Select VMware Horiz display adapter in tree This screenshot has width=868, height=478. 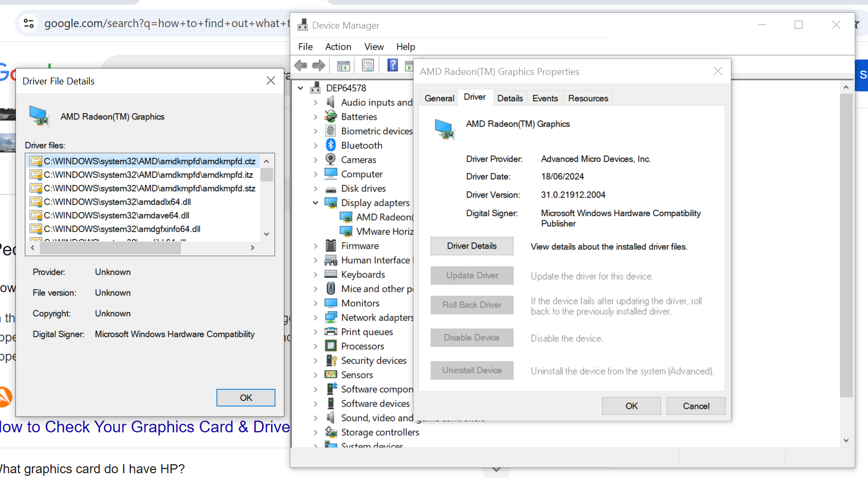[x=376, y=232]
